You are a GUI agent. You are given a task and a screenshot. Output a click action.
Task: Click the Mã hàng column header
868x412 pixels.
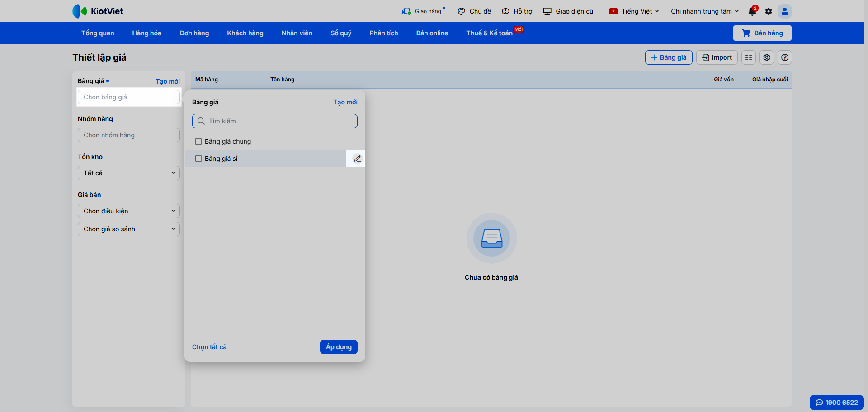(207, 80)
